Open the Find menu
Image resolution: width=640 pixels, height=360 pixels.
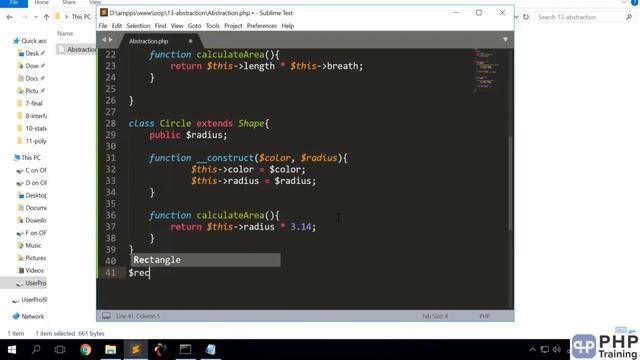[160, 26]
